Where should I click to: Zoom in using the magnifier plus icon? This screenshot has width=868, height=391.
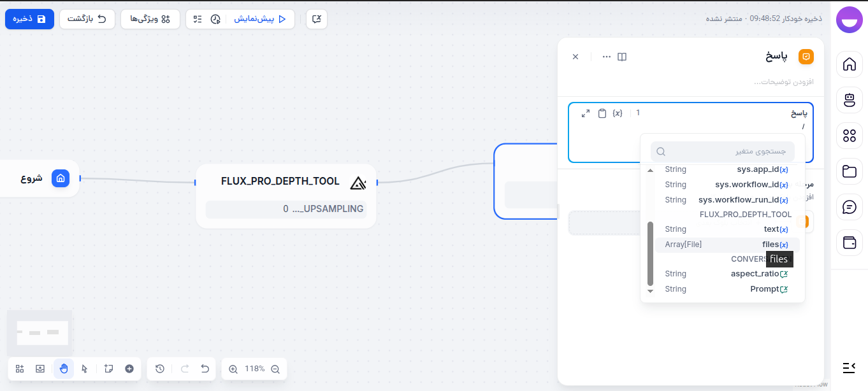click(233, 369)
